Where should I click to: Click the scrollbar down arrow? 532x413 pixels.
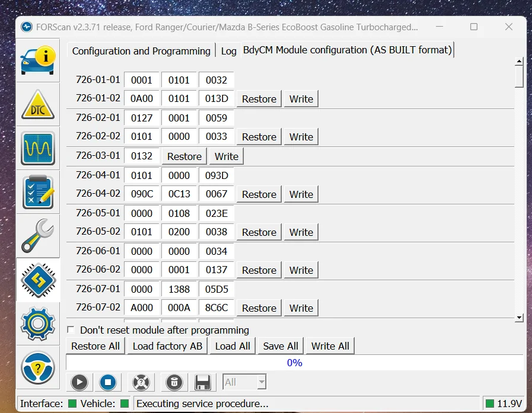[x=519, y=318]
